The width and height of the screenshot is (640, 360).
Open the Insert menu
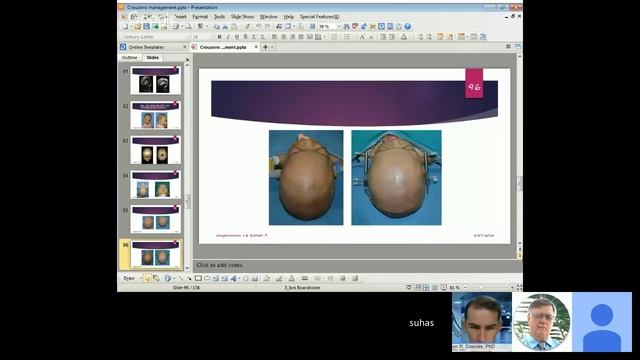pos(180,17)
